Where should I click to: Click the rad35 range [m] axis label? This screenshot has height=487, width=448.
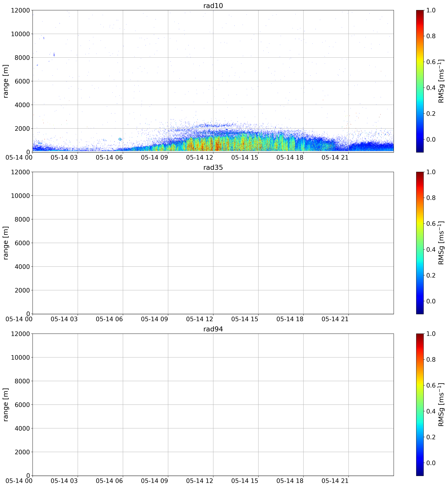click(x=6, y=243)
